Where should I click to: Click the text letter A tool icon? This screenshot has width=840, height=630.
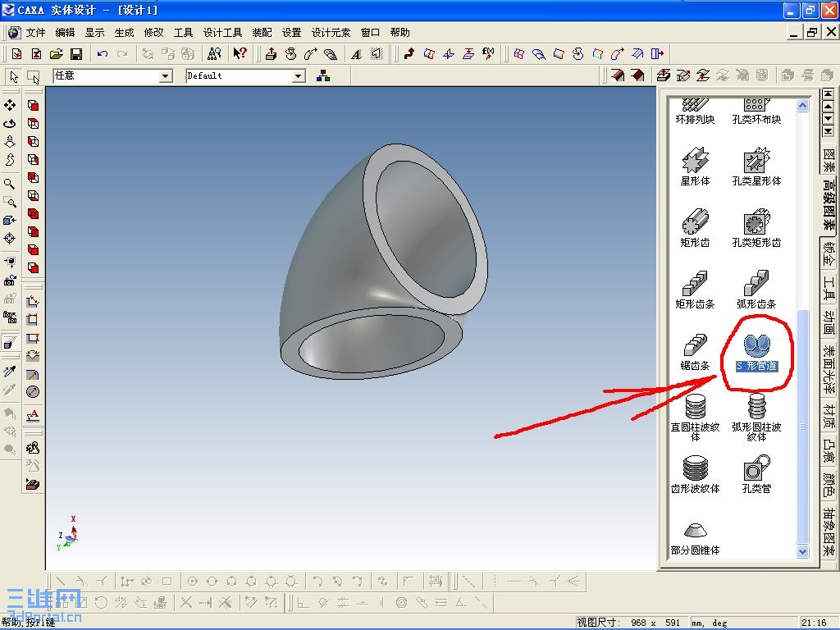(x=356, y=54)
